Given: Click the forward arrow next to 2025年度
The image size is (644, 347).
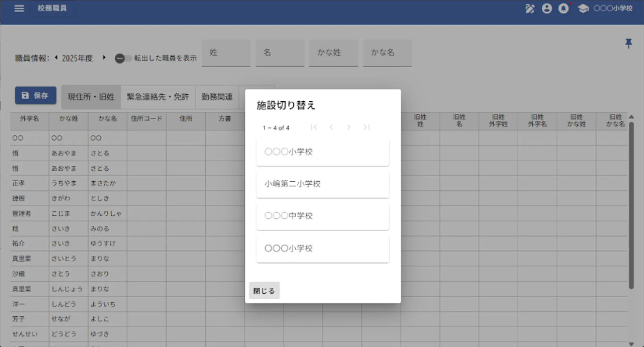Looking at the screenshot, I should click(x=104, y=58).
